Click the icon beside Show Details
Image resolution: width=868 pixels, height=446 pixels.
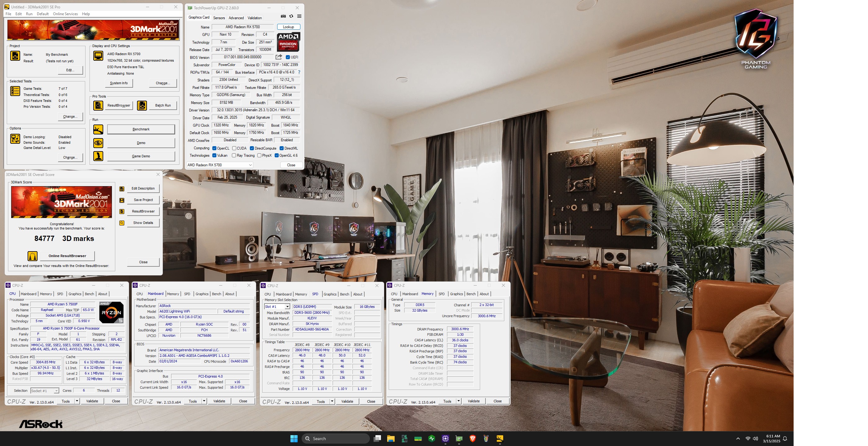click(122, 223)
